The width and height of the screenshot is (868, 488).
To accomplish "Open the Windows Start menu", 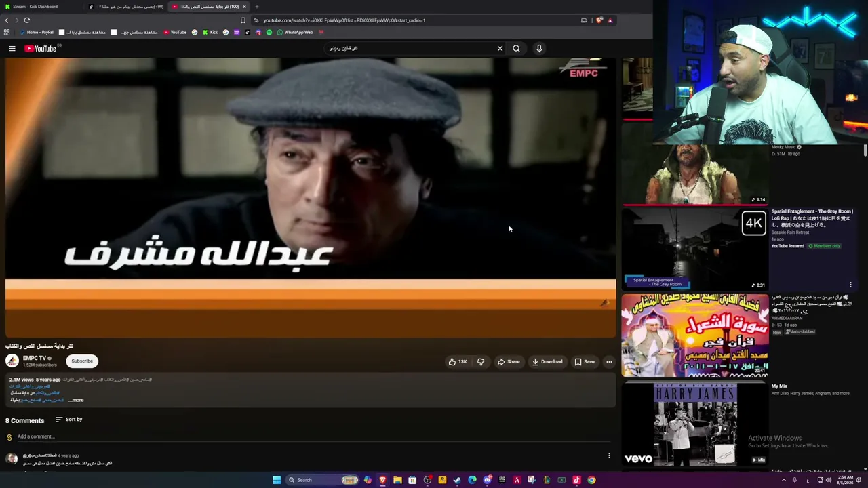I will coord(277,480).
